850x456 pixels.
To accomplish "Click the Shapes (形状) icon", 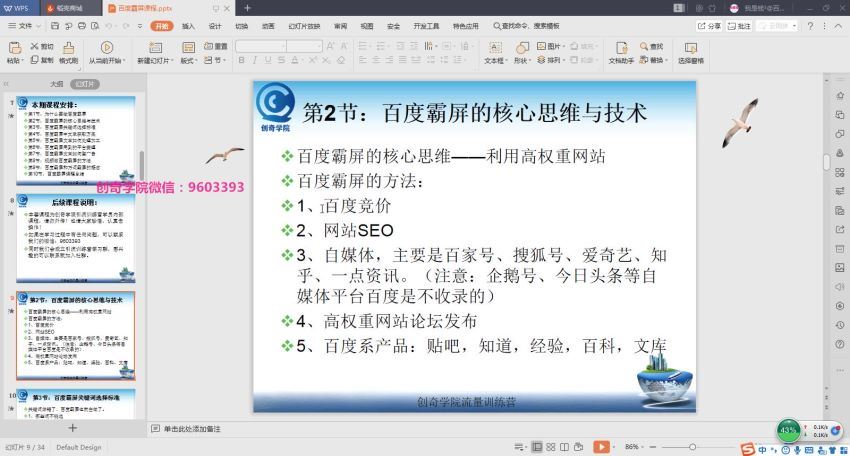I will [x=521, y=48].
